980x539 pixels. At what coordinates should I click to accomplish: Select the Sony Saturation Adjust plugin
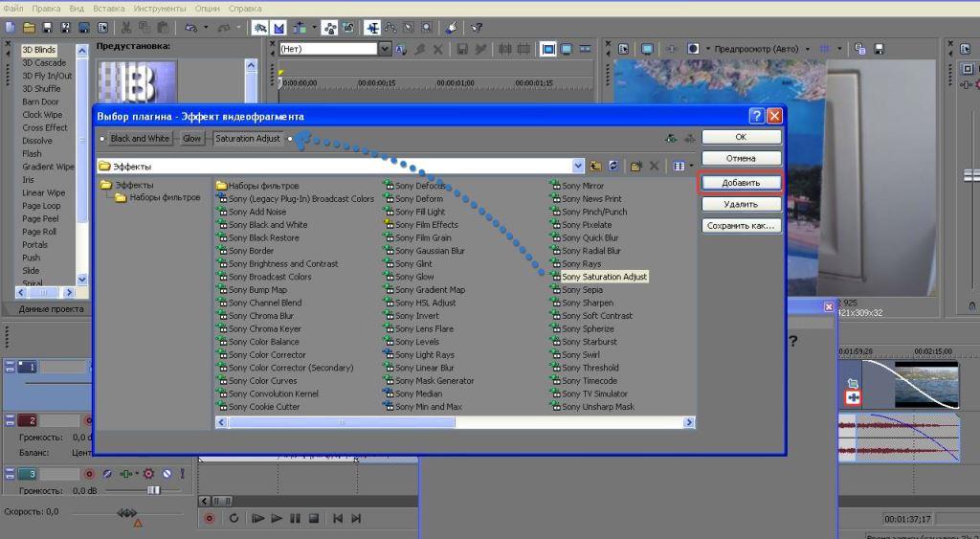[x=603, y=277]
